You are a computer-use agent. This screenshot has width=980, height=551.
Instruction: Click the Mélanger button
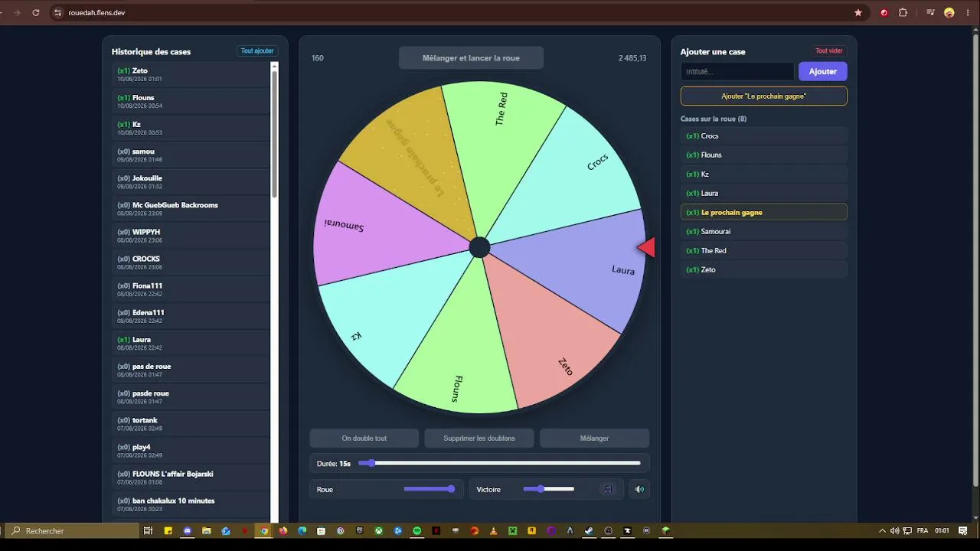click(x=594, y=439)
